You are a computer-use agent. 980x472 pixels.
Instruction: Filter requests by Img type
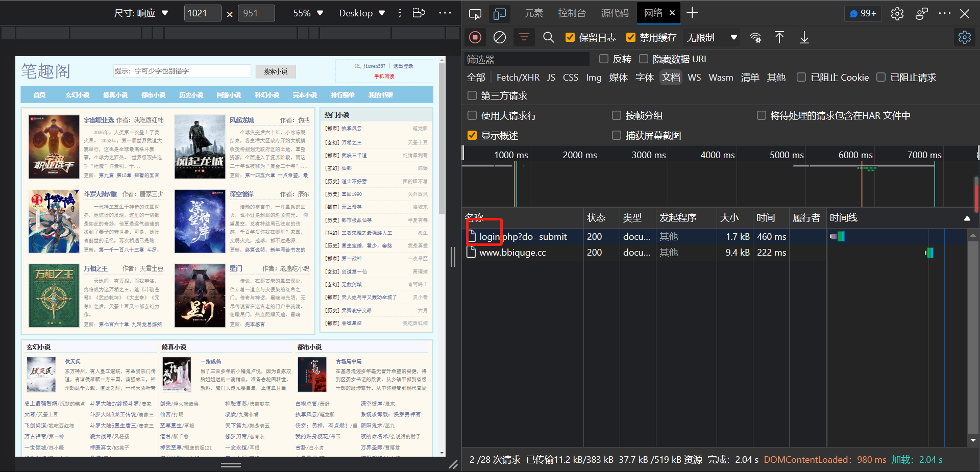point(594,77)
